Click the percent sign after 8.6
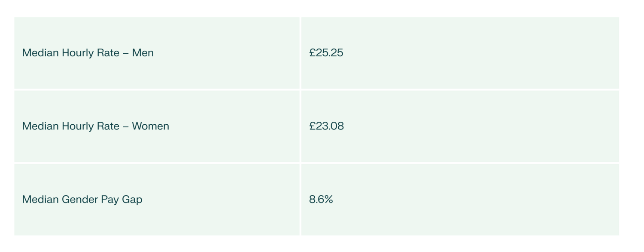 328,200
